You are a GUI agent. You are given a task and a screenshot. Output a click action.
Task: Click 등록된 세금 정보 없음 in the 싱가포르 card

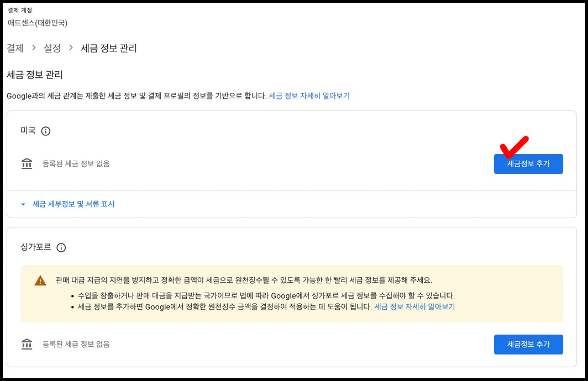pyautogui.click(x=76, y=345)
